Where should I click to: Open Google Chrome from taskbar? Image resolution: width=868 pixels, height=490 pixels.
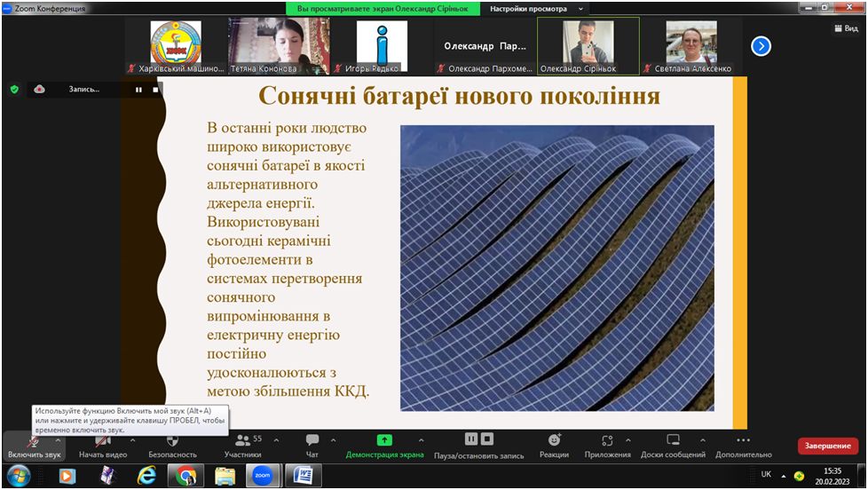186,476
